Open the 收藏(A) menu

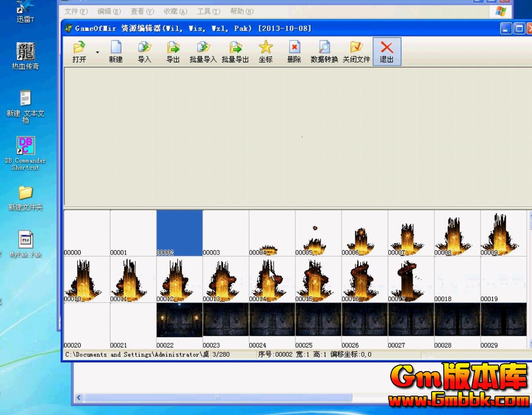[175, 11]
